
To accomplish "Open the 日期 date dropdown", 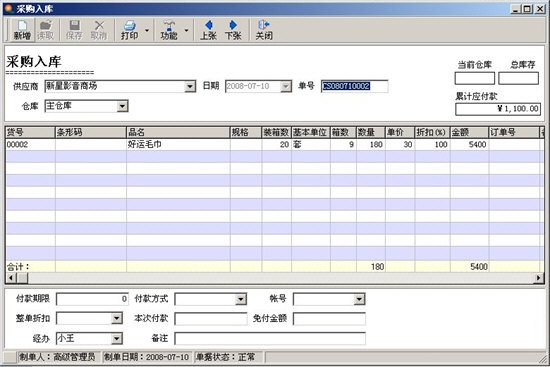I will [286, 86].
